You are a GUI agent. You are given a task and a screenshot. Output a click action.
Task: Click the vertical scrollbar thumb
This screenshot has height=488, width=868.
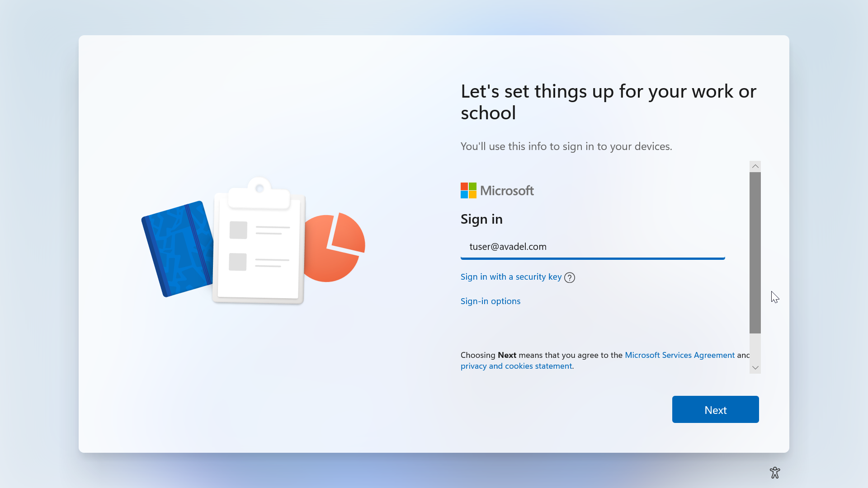pos(755,253)
